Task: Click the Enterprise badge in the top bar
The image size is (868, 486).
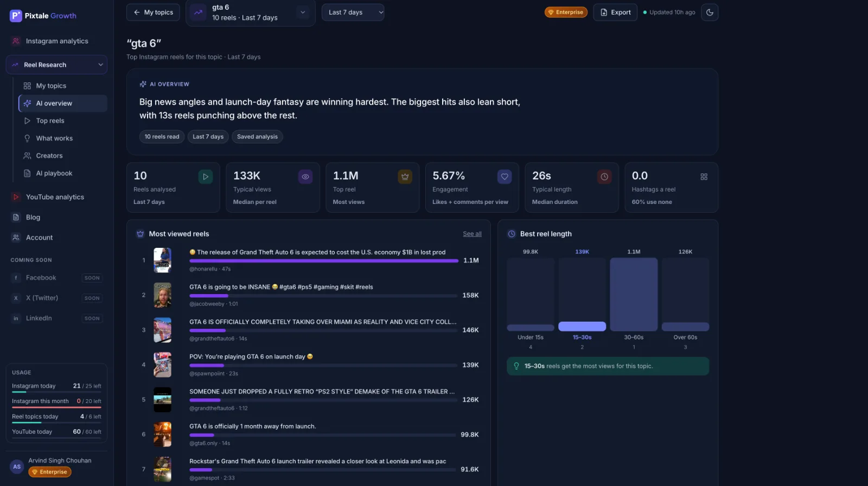Action: (x=566, y=12)
